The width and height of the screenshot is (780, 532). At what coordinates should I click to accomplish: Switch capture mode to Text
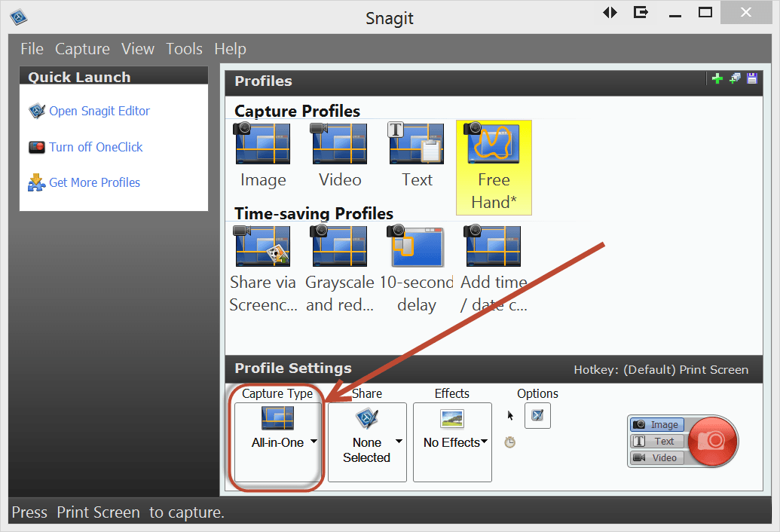[657, 441]
